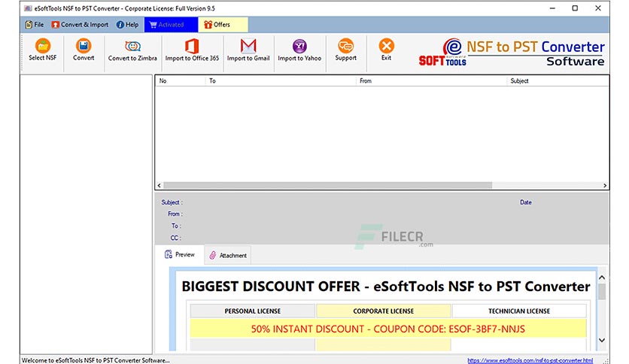Switch to the Preview tab
Screen dimensions: 629x364
click(x=180, y=254)
